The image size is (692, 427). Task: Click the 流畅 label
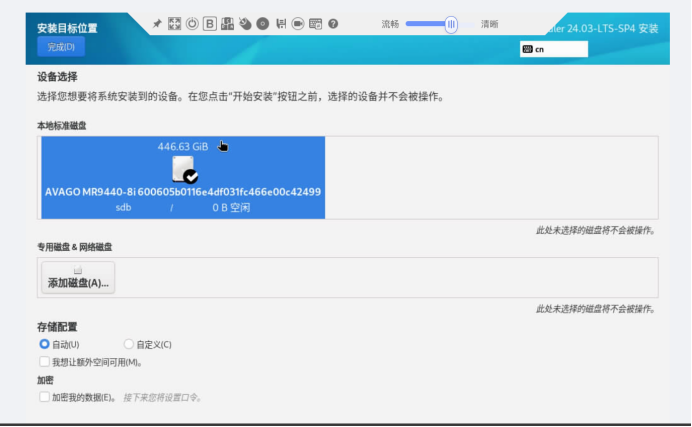click(390, 24)
